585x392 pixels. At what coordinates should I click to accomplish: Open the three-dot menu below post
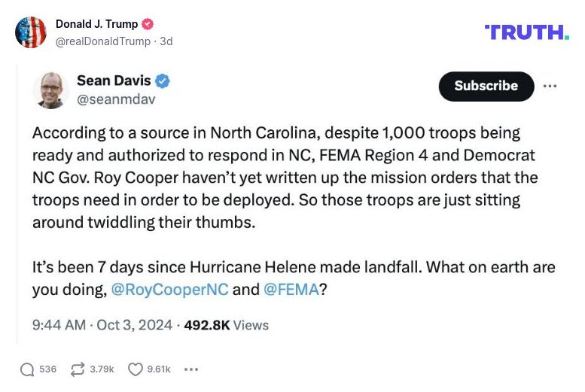pyautogui.click(x=191, y=369)
